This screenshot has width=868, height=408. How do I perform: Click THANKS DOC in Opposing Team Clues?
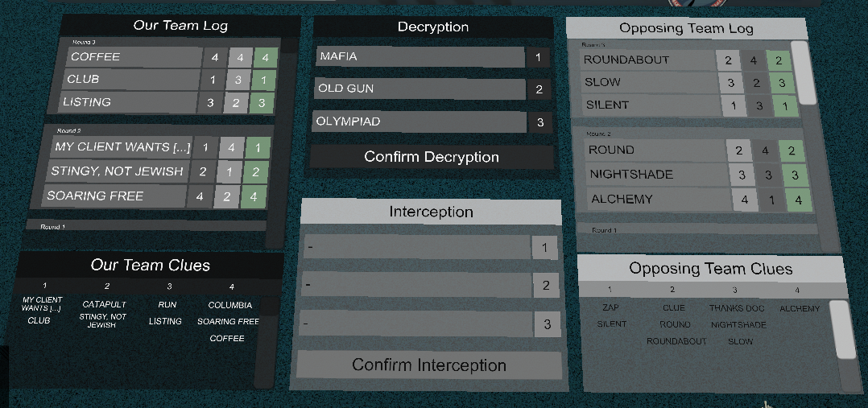point(737,307)
